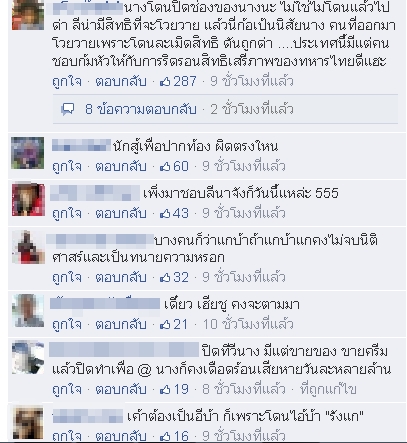407x443 pixels.
Task: Open the ที่ถูกแก้ไข edited history link
Action: (329, 389)
